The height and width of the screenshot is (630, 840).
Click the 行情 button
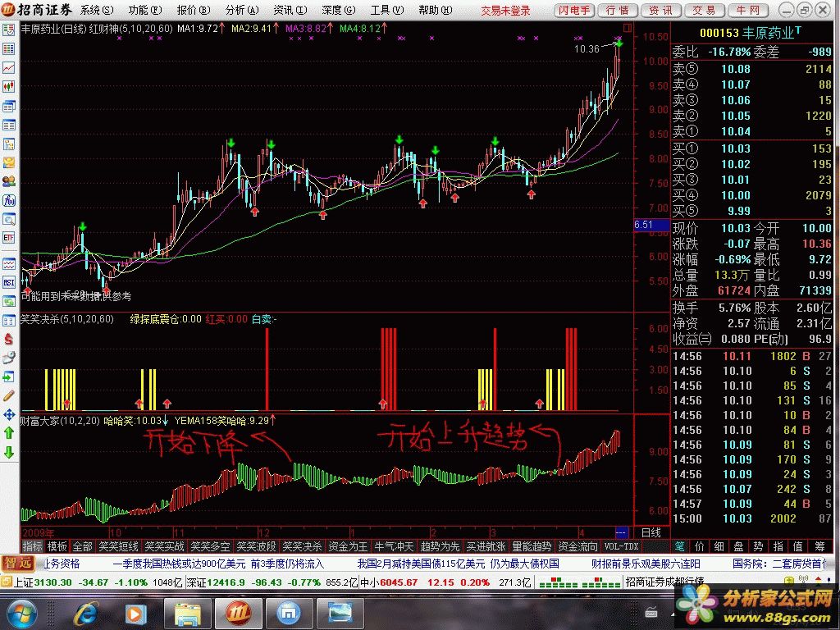[x=617, y=10]
